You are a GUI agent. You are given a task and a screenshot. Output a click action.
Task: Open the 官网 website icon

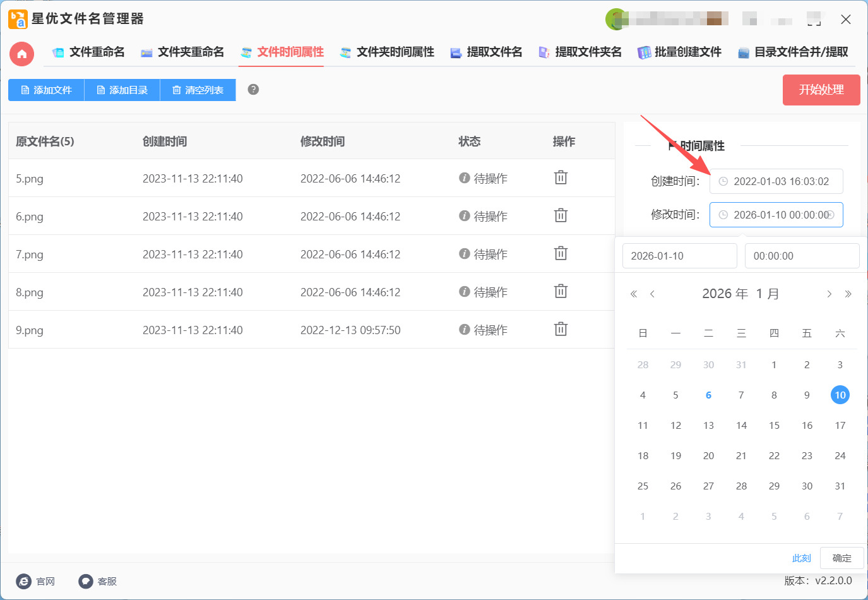pyautogui.click(x=24, y=581)
